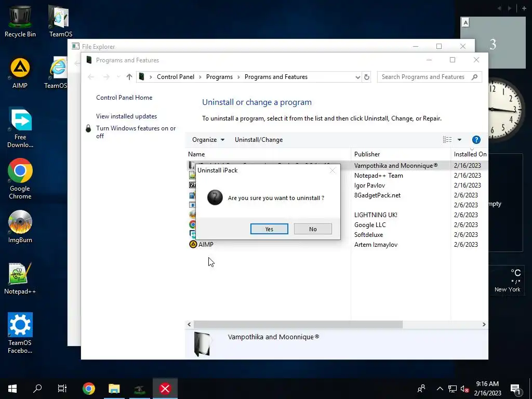Screen dimensions: 532x399
Task: Click LIGHTNING UK! publisher entry
Action: pyautogui.click(x=376, y=215)
